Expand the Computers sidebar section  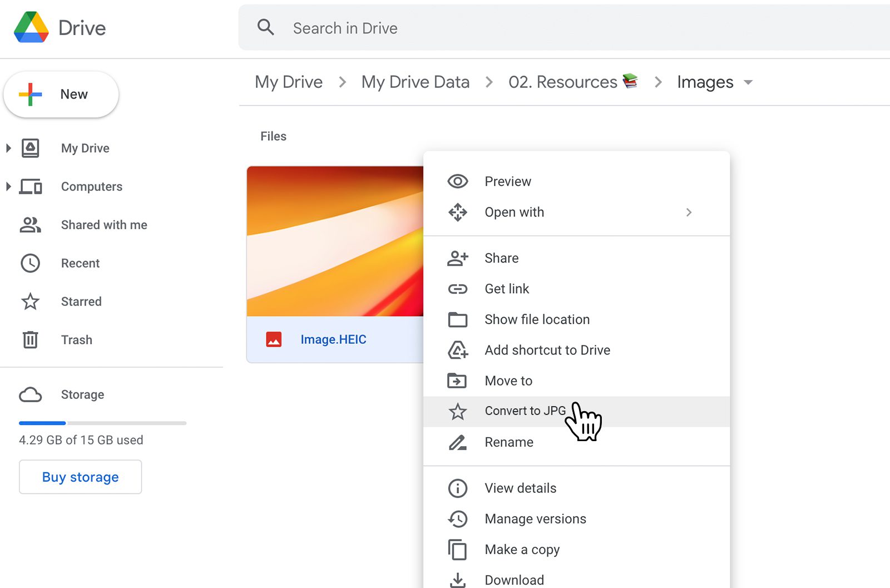click(8, 186)
